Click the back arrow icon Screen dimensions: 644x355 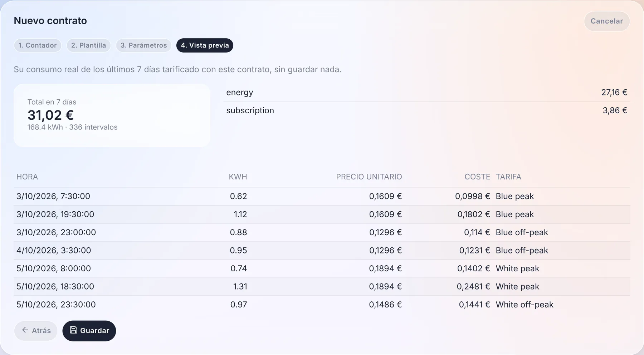pyautogui.click(x=25, y=330)
